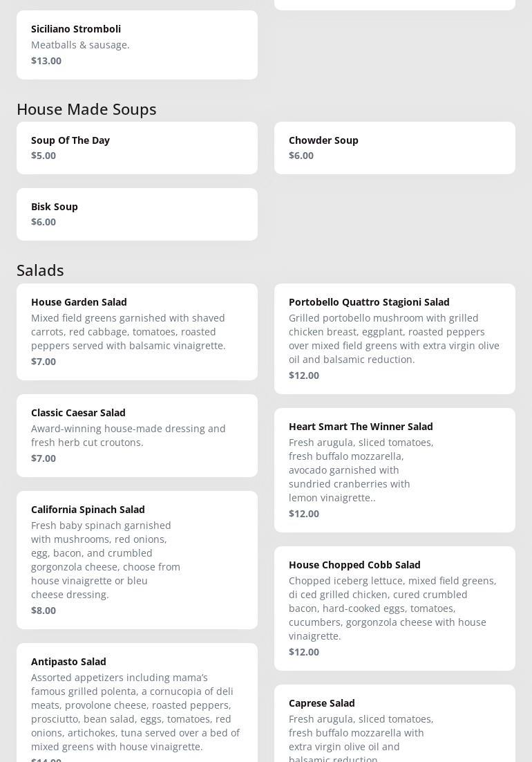Screen dimensions: 532x762
Task: Open the Siciliano Stromboli menu item
Action: 137,44
